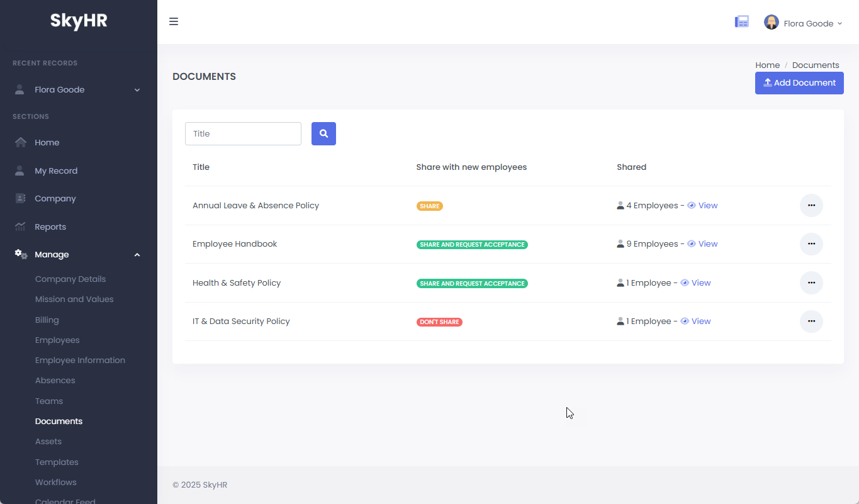
Task: Open three-dot menu for Employee Handbook
Action: 811,244
